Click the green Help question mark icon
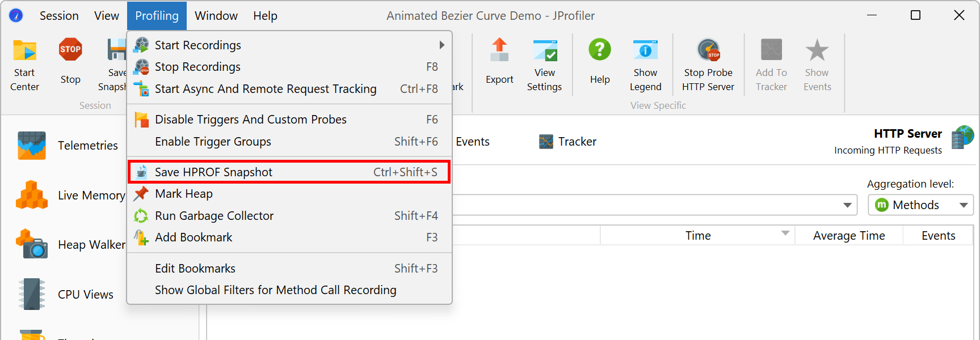Screen dimensions: 980x340 [x=599, y=50]
